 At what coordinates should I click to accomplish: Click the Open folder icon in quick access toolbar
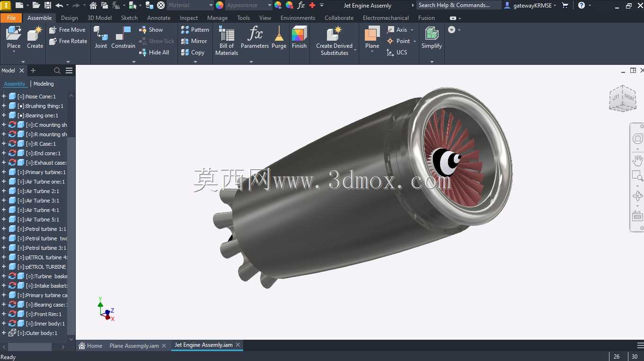36,5
